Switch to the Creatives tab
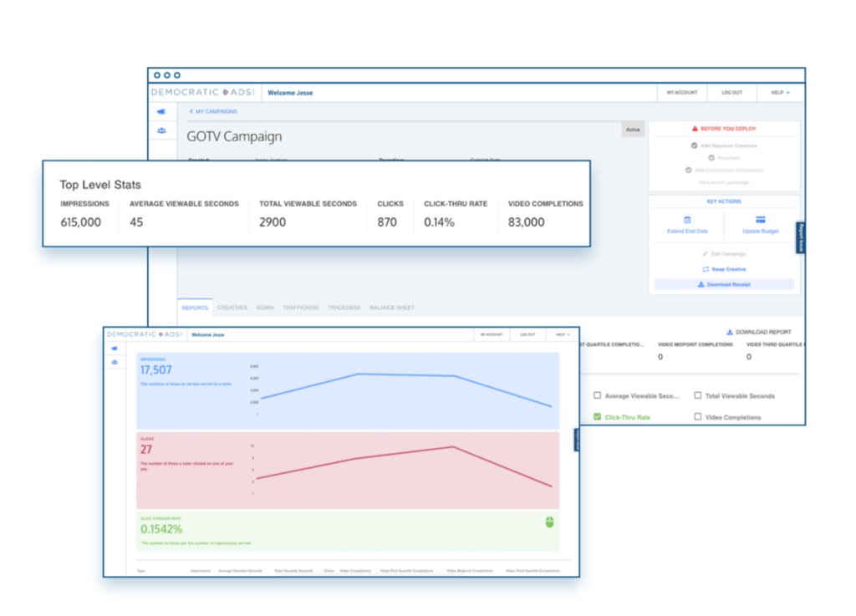 (x=232, y=308)
